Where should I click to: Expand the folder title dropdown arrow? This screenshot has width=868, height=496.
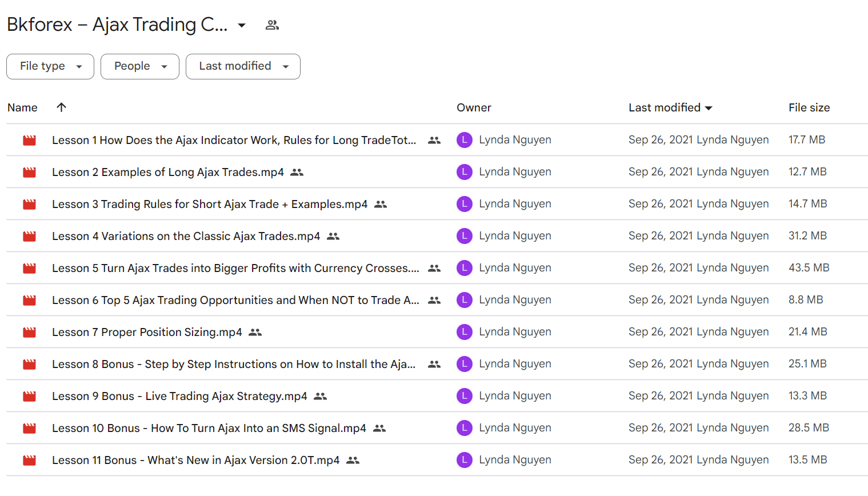[x=242, y=25]
